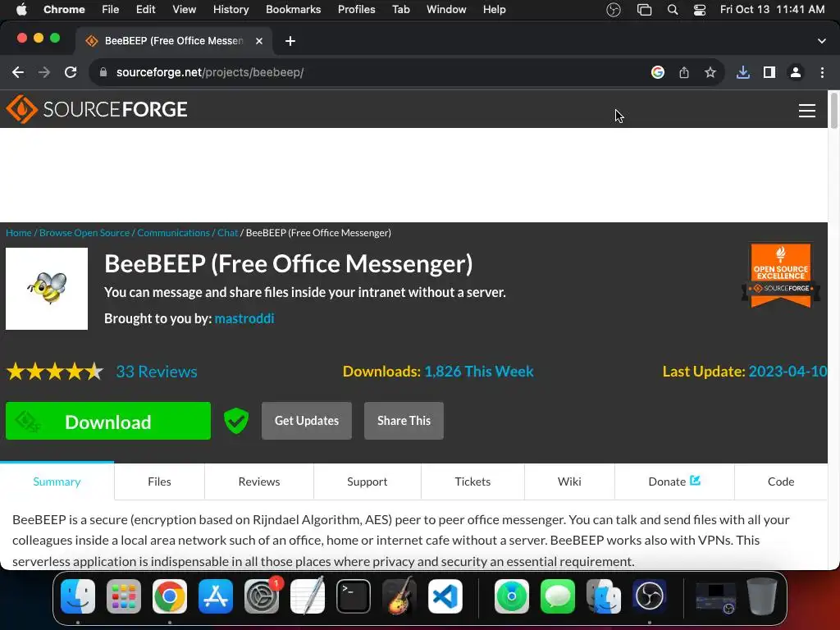
Task: Open TextEdit from the Dock
Action: (x=308, y=596)
